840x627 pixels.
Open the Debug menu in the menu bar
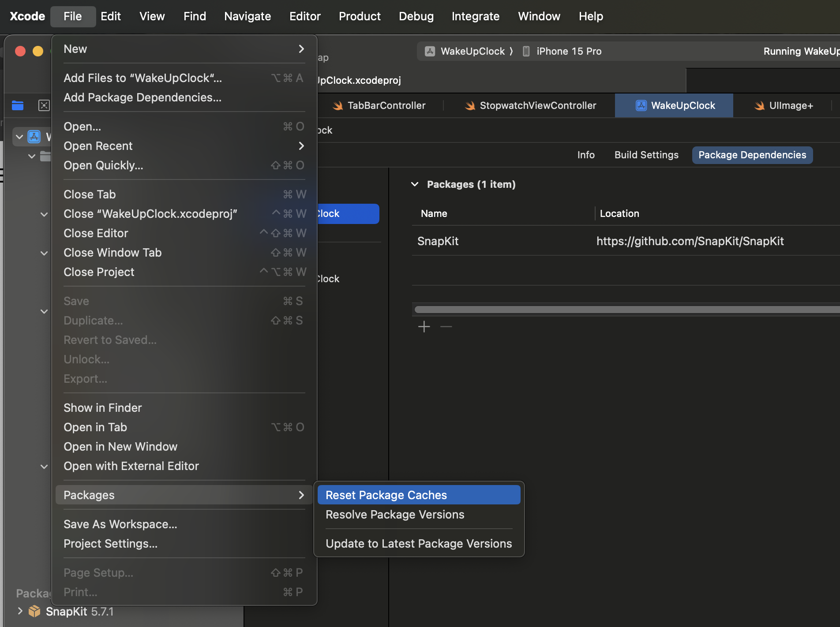pos(416,16)
